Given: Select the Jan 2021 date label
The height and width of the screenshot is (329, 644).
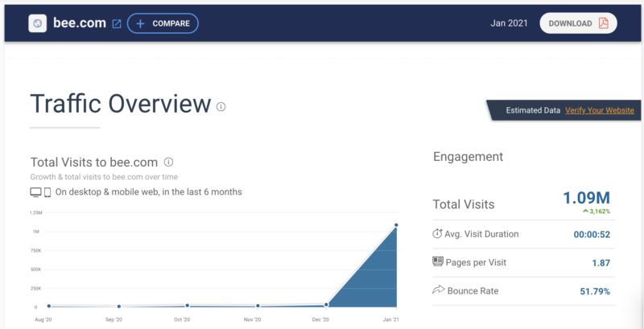Looking at the screenshot, I should pyautogui.click(x=509, y=23).
